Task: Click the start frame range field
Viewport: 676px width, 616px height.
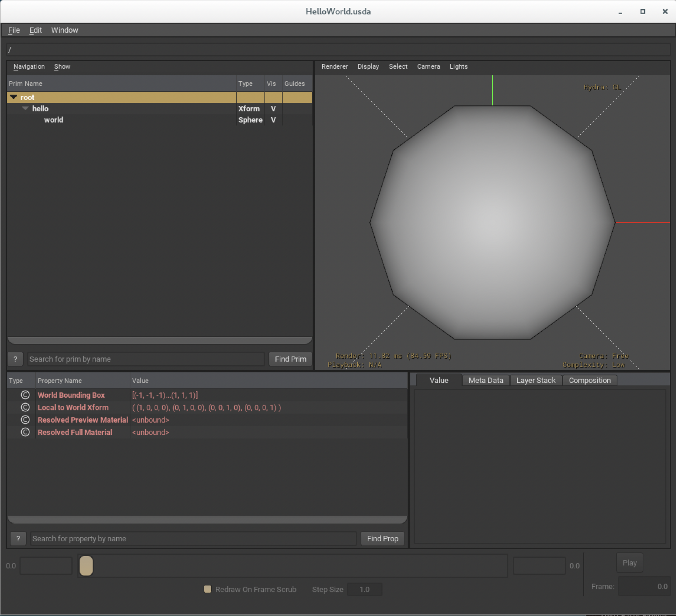Action: [x=46, y=566]
